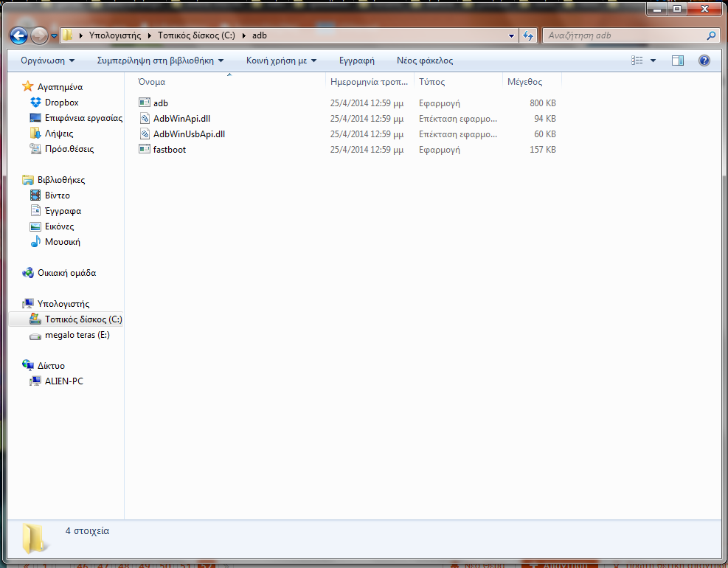Expand the breadcrumb arrow after Υπολογιστής
Image resolution: width=728 pixels, height=568 pixels.
pos(150,35)
